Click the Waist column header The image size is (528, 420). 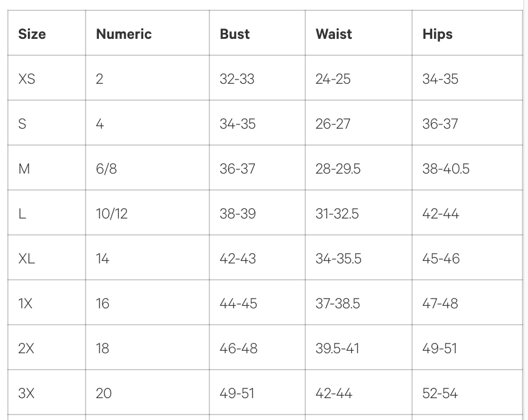[334, 34]
